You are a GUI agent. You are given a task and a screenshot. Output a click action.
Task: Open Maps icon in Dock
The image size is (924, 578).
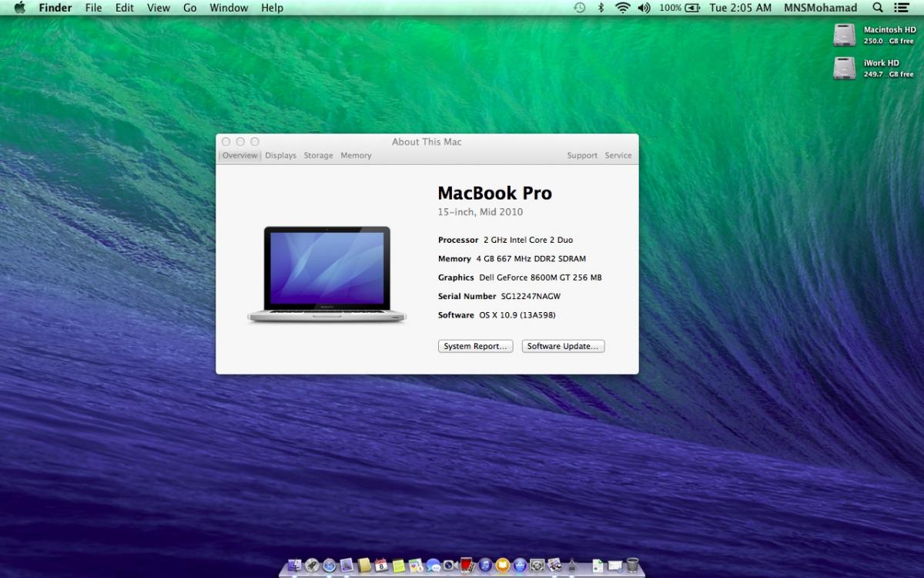(x=416, y=566)
